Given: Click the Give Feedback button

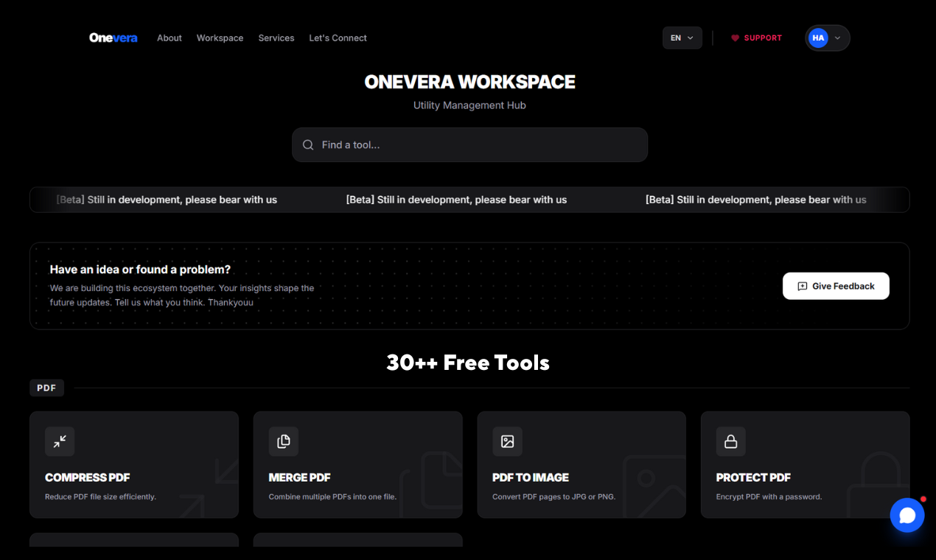Looking at the screenshot, I should (836, 286).
